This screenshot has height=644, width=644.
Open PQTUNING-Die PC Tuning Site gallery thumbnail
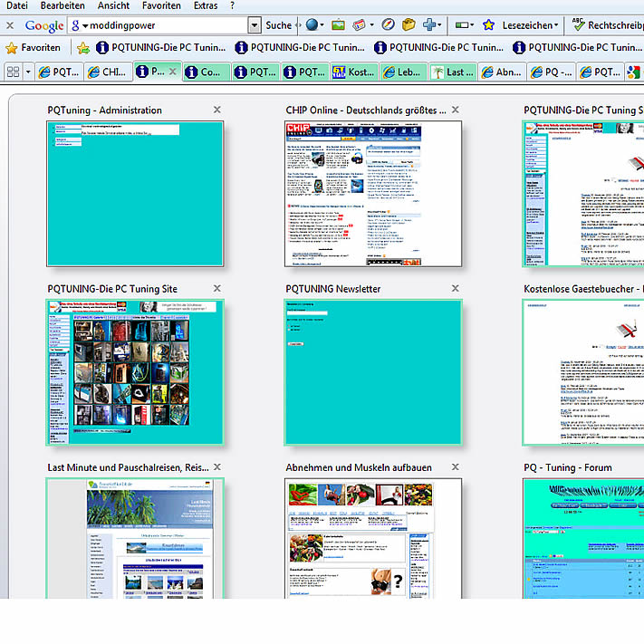coord(135,372)
